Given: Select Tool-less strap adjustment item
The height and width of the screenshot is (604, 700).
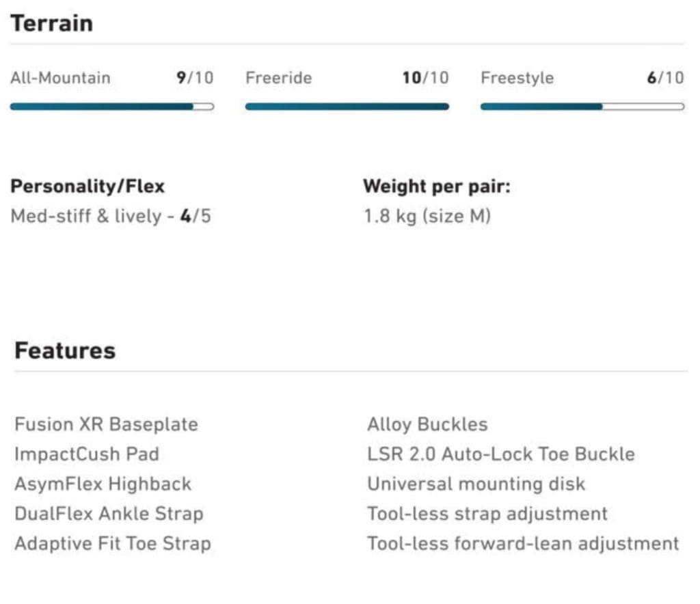Looking at the screenshot, I should pyautogui.click(x=487, y=514).
